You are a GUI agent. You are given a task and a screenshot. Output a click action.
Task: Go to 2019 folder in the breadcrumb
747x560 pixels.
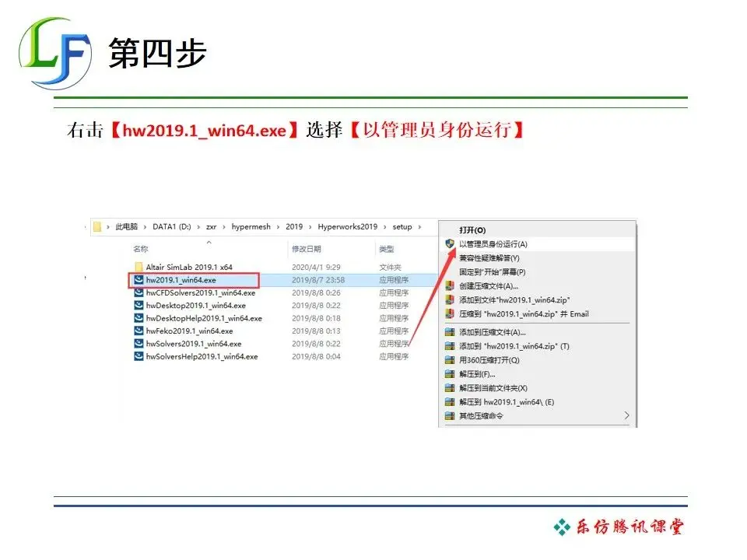click(294, 226)
